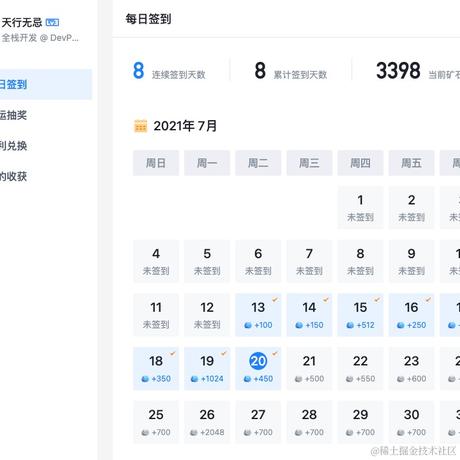Click the 天行无忌 username

[22, 22]
